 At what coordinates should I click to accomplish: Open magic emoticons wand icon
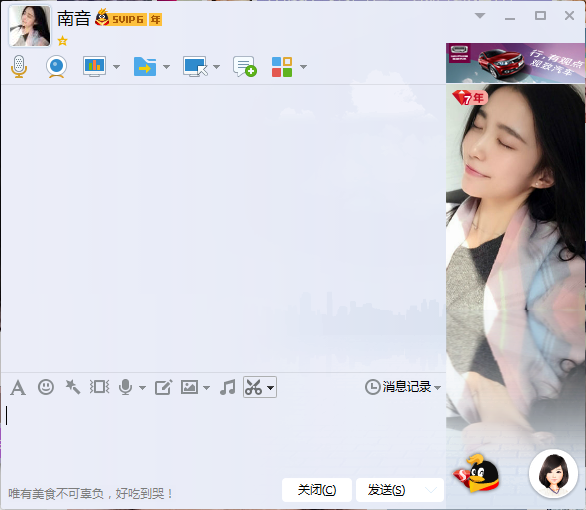tap(73, 387)
